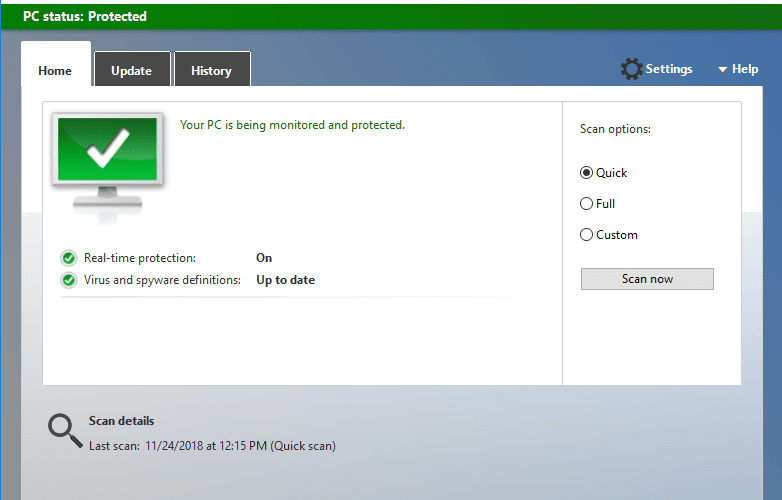Choose the Custom scan radio button
The height and width of the screenshot is (500, 782).
(586, 235)
